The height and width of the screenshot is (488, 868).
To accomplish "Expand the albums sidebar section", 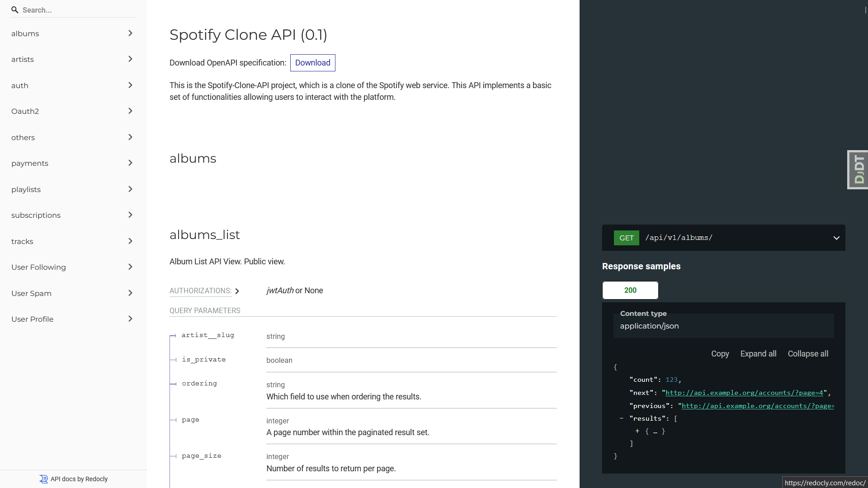I will (x=131, y=33).
